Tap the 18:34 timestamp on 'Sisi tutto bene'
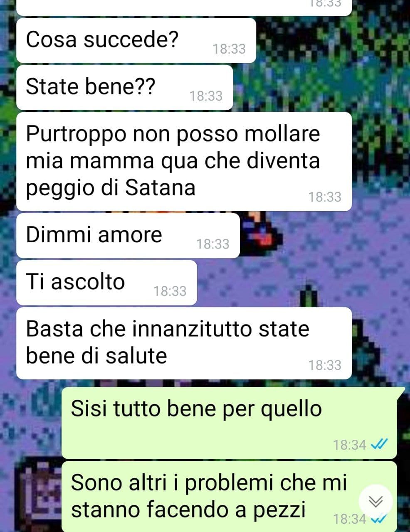The width and height of the screenshot is (410, 532). (x=350, y=445)
